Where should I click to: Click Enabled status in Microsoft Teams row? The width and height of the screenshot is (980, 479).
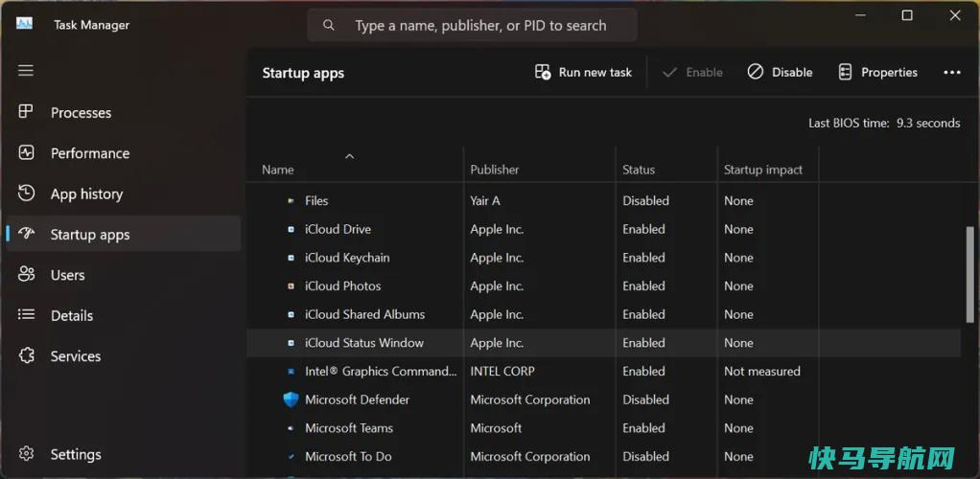click(x=643, y=428)
